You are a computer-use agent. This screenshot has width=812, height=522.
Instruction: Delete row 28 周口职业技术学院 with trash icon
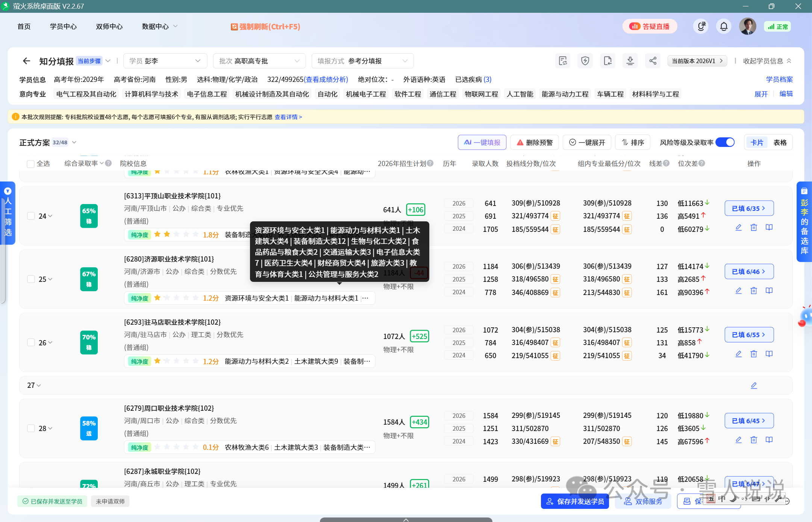tap(754, 440)
